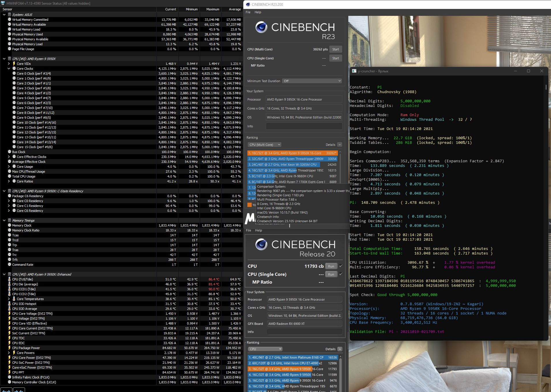Click the HWiNFO64 app icon in title bar
The height and width of the screenshot is (392, 551).
coord(3,3)
